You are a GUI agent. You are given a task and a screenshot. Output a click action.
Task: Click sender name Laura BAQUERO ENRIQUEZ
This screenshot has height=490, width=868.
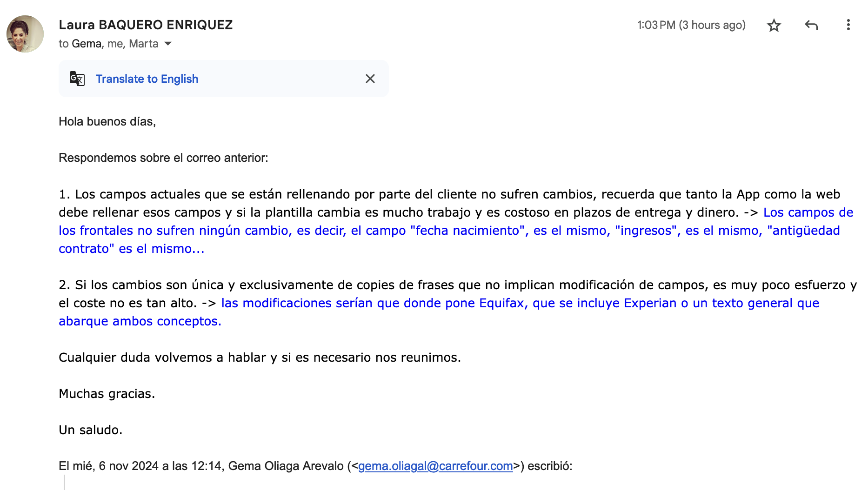pyautogui.click(x=146, y=25)
